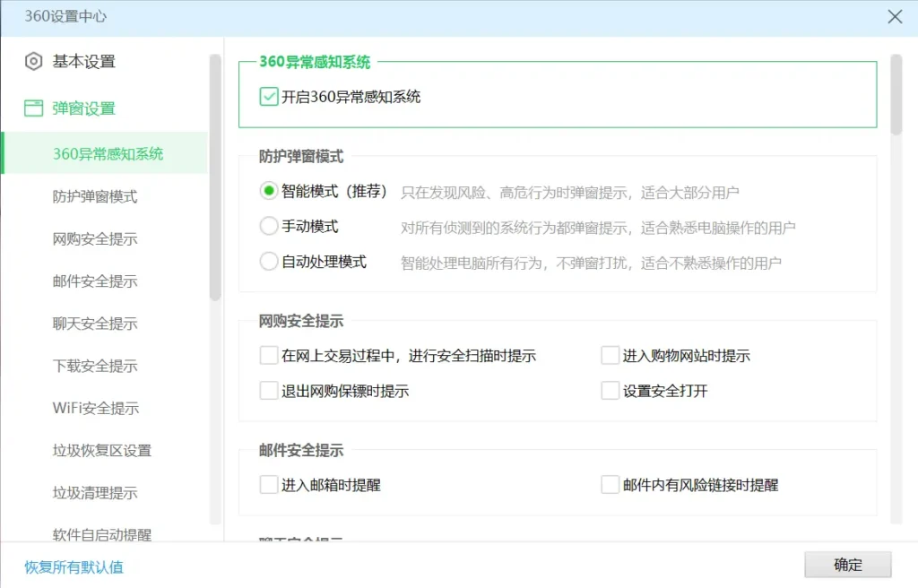Click 恢复所有默认值 link

coord(74,566)
